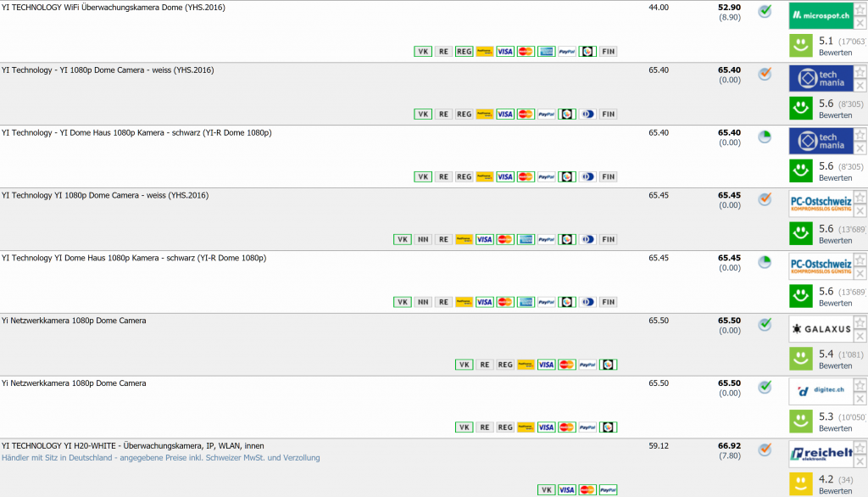
Task: Open 'Bewerten' link under digitec.ch
Action: (x=835, y=428)
